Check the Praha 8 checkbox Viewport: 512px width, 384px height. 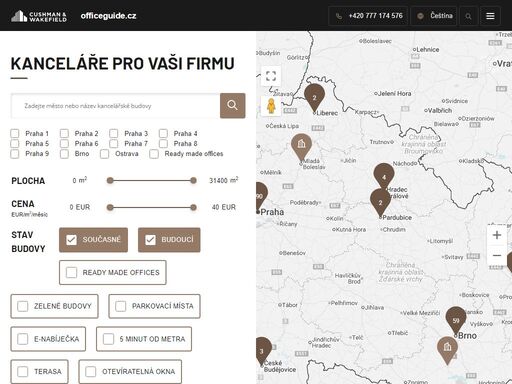(163, 144)
